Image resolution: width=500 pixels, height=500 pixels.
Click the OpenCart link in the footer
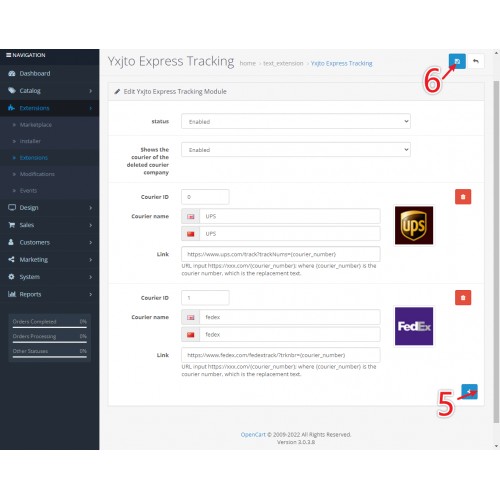(253, 435)
